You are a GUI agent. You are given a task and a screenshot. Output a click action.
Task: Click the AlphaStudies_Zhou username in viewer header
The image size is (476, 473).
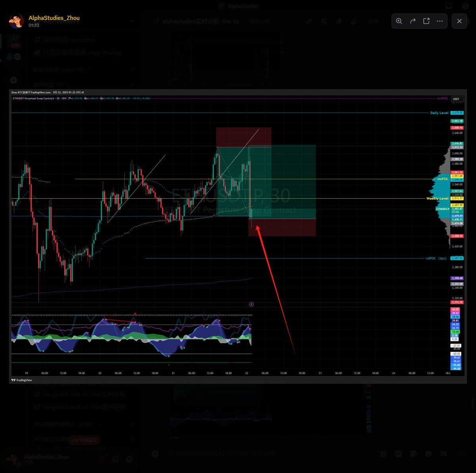coord(54,18)
